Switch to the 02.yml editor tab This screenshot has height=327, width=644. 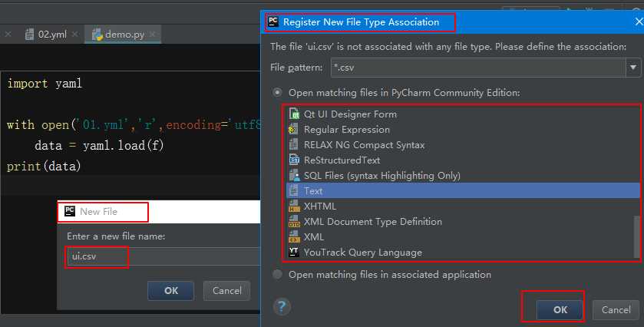51,35
